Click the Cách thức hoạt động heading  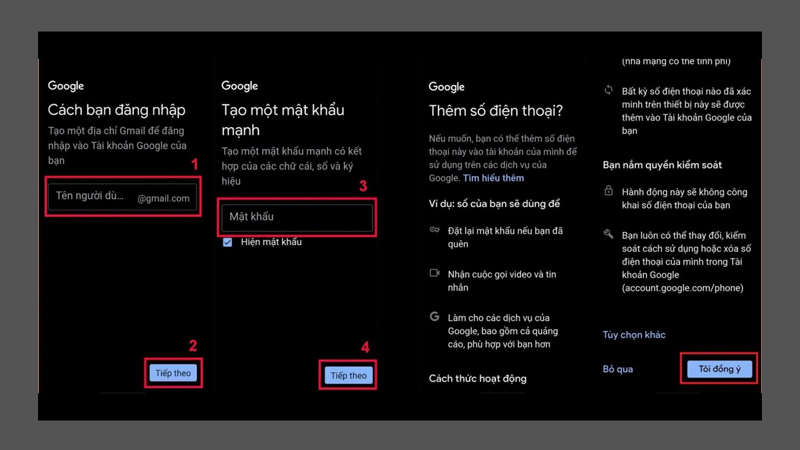pos(478,379)
